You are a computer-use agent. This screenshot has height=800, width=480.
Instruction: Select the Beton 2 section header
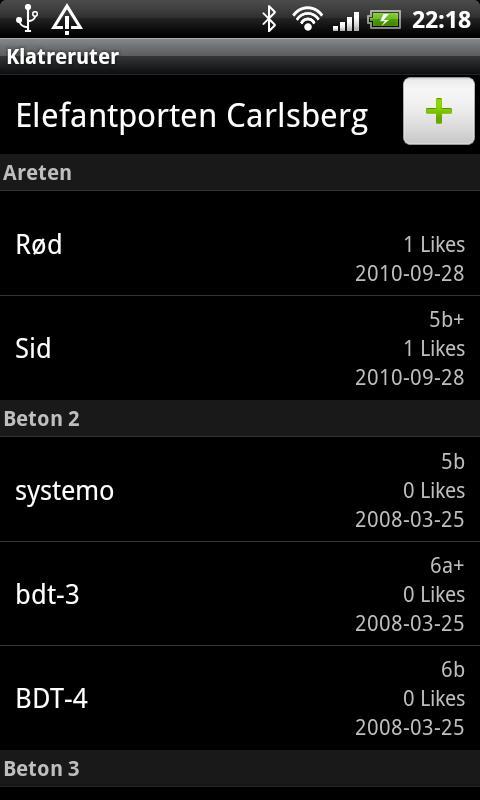(240, 419)
